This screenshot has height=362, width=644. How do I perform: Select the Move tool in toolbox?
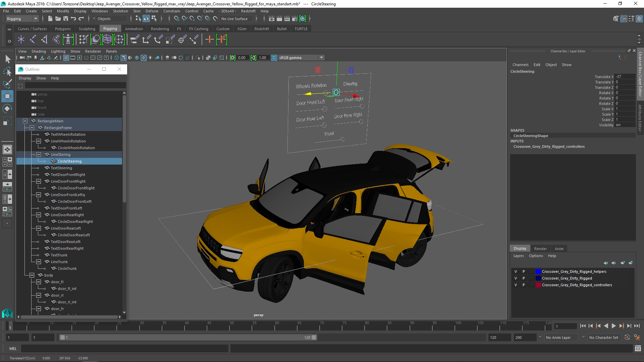7,97
